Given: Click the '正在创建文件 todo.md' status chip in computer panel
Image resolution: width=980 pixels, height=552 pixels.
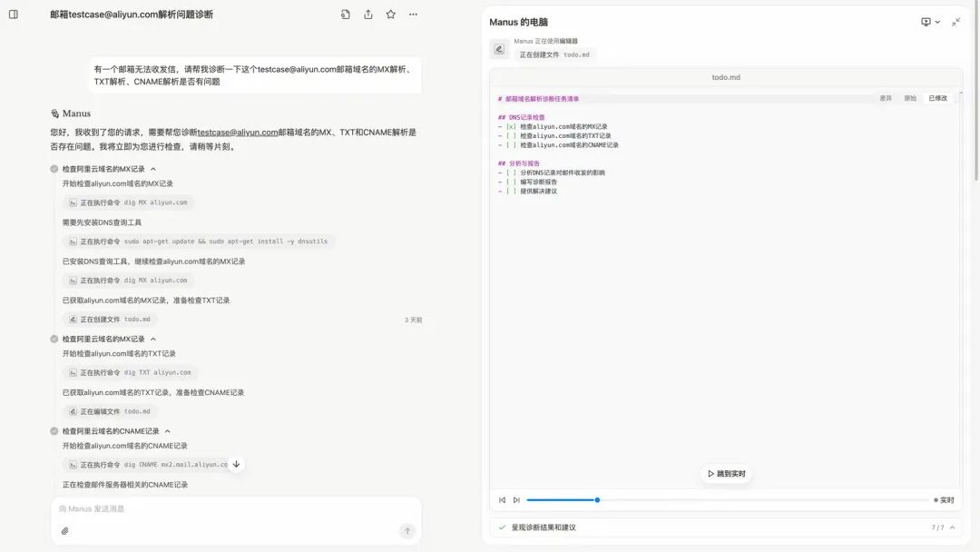Looking at the screenshot, I should click(x=554, y=55).
